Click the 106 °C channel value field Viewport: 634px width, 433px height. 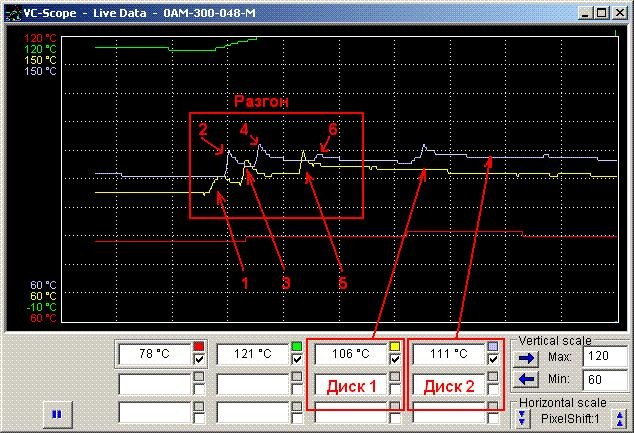351,354
